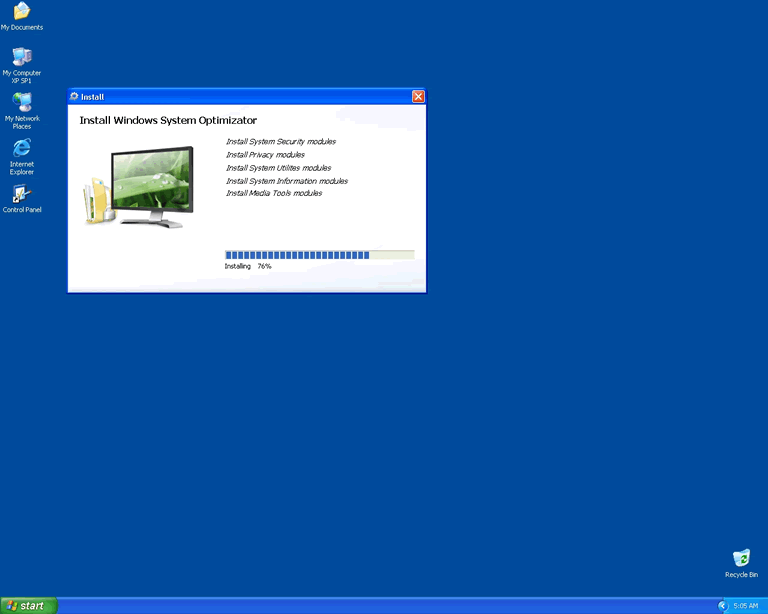
Task: Click "Install System Security modules" text
Action: (281, 142)
